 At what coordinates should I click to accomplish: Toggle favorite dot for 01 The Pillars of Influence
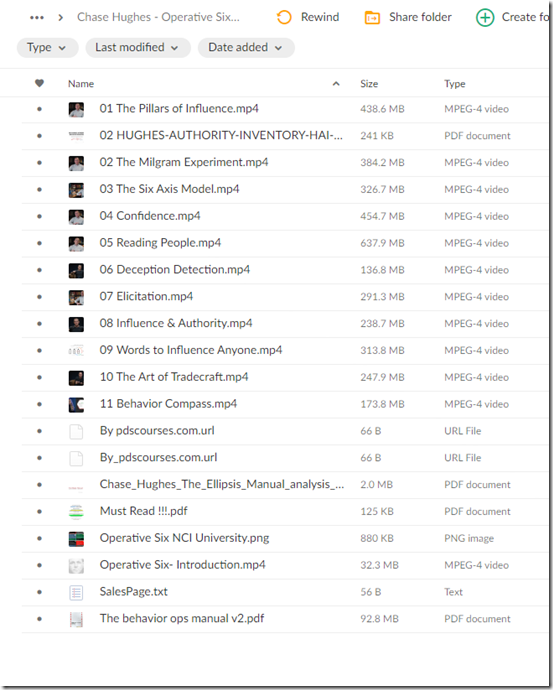(x=40, y=109)
